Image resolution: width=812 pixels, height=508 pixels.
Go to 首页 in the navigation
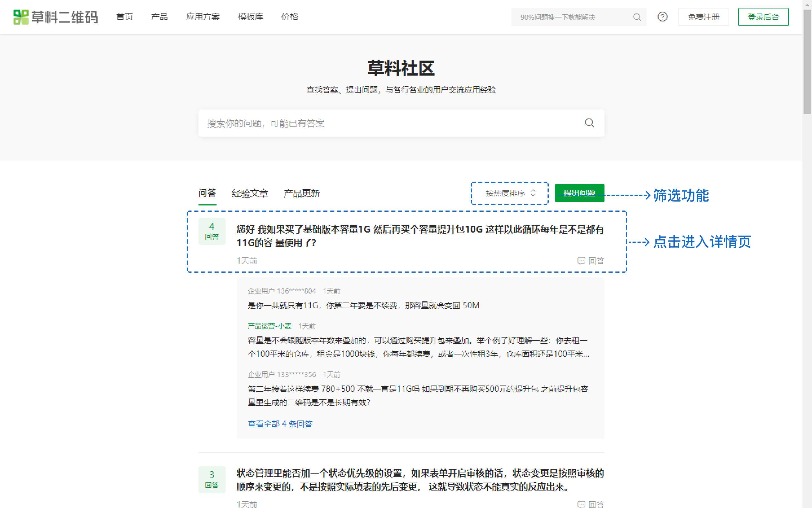point(125,17)
